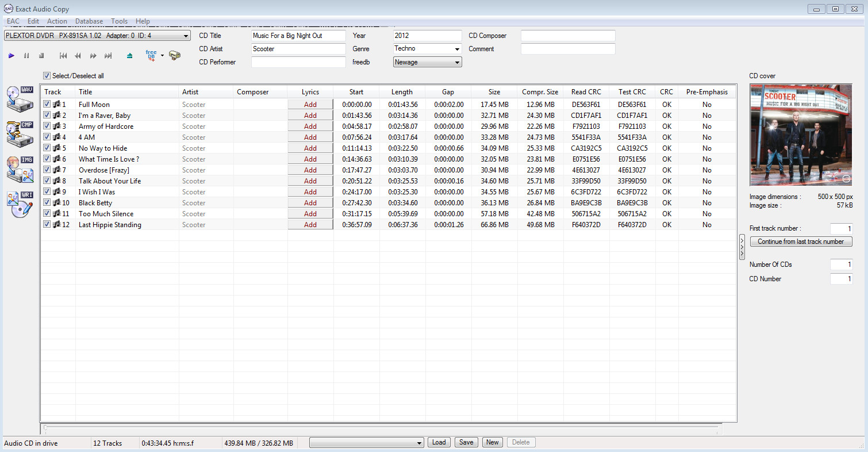Uncheck track 5 No Way to Hide

pos(47,148)
